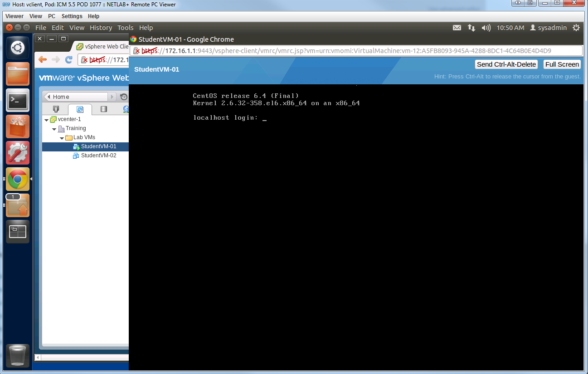The height and width of the screenshot is (374, 588).
Task: Click the back arrow in vSphere browser window
Action: coord(43,59)
